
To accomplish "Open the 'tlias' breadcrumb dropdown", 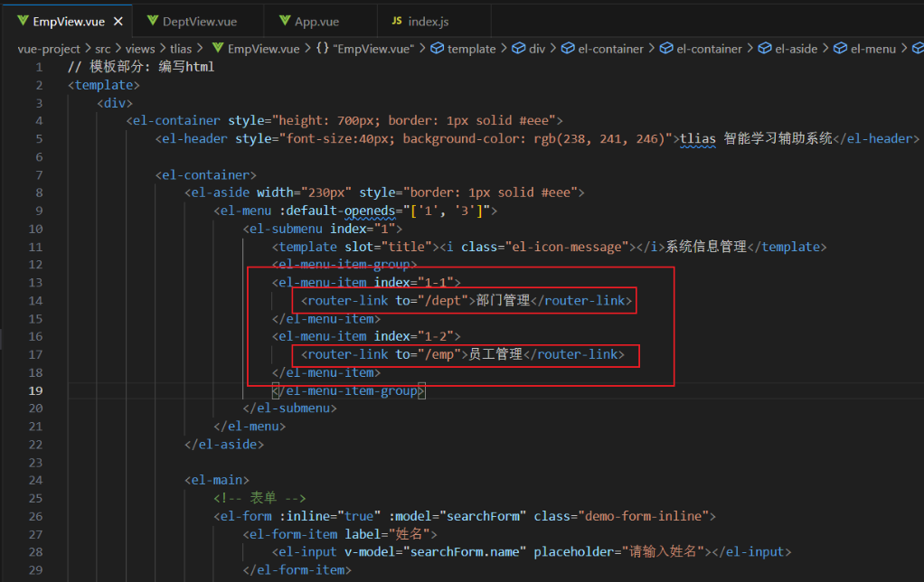I will pos(180,48).
